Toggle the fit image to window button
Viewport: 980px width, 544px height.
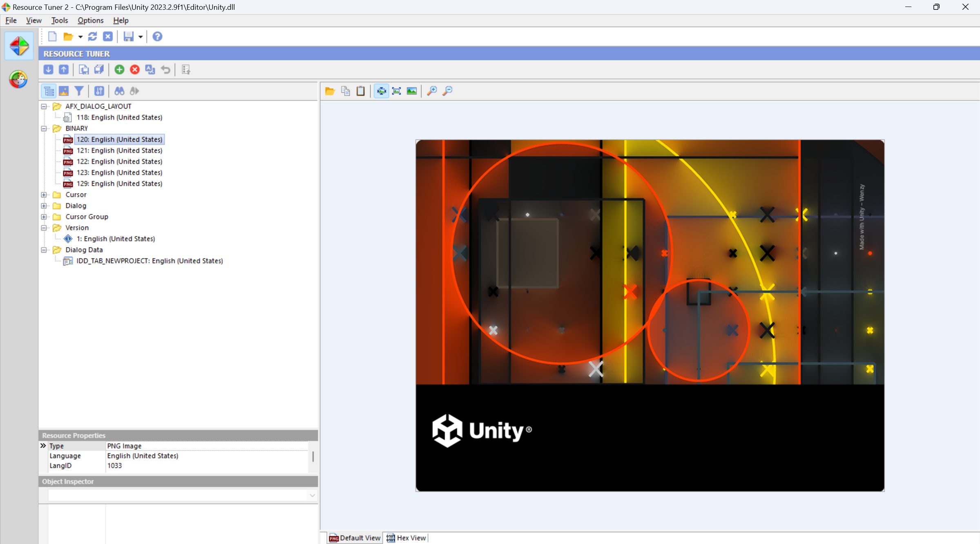[381, 91]
